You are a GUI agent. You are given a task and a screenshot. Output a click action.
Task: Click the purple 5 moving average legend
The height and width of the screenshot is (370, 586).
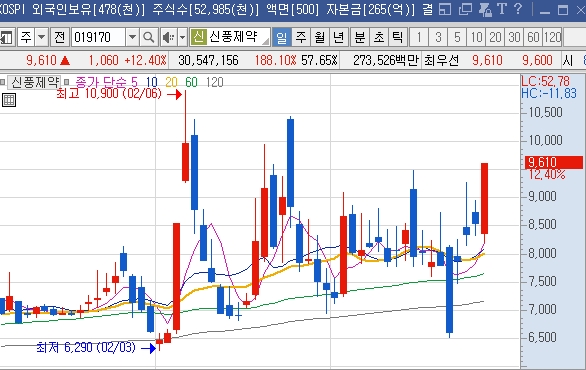coord(135,82)
